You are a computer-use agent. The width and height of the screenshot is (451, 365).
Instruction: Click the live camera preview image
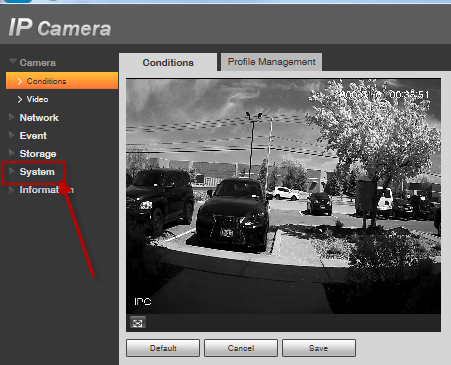[x=283, y=196]
